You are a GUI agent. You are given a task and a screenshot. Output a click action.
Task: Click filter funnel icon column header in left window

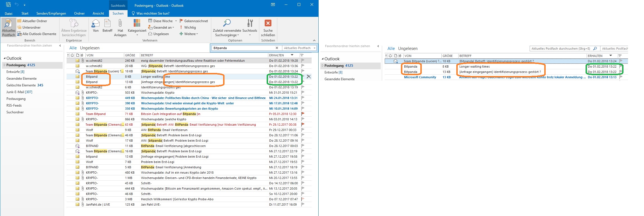[x=302, y=55]
